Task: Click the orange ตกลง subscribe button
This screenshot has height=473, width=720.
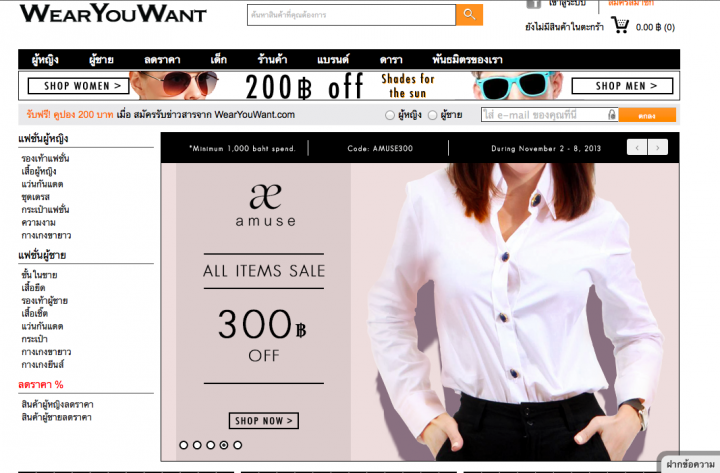Action: click(x=647, y=115)
